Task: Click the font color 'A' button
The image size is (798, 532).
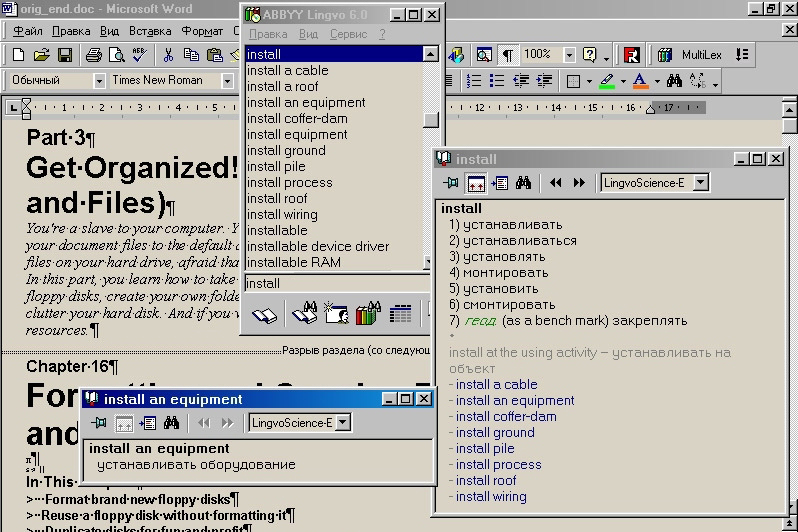Action: pyautogui.click(x=640, y=81)
